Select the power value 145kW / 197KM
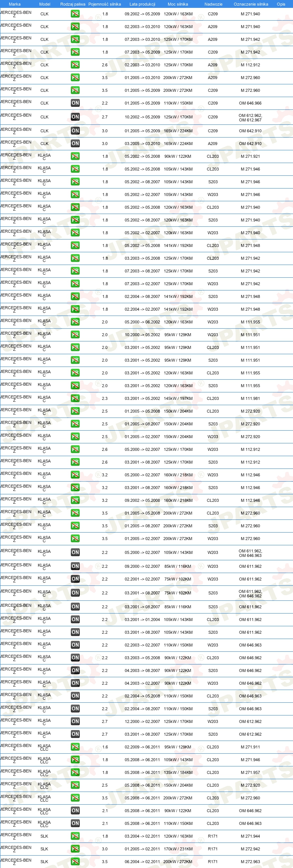This screenshot has height=868, width=293. point(178,398)
